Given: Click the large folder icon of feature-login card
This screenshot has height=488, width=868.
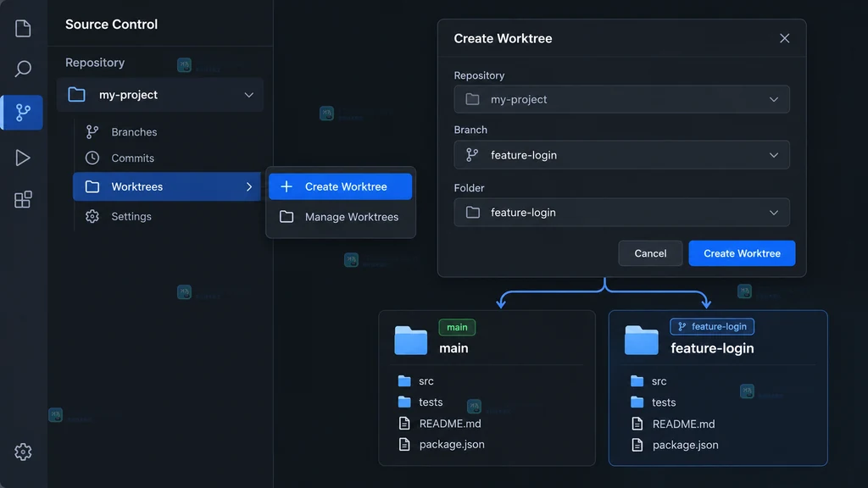Looking at the screenshot, I should tap(641, 340).
